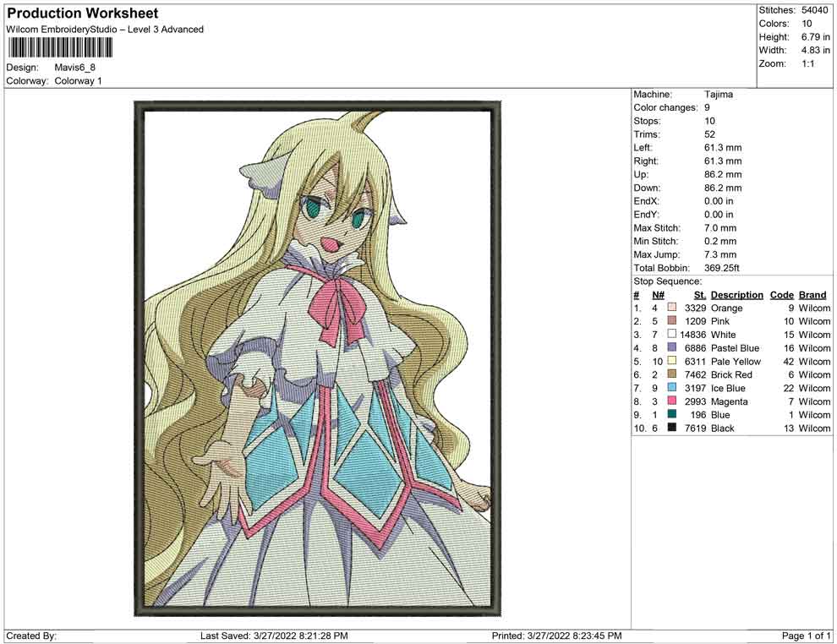Screen dimensions: 837x644
Task: Click the Machine value 'Tajima'
Action: (x=719, y=95)
